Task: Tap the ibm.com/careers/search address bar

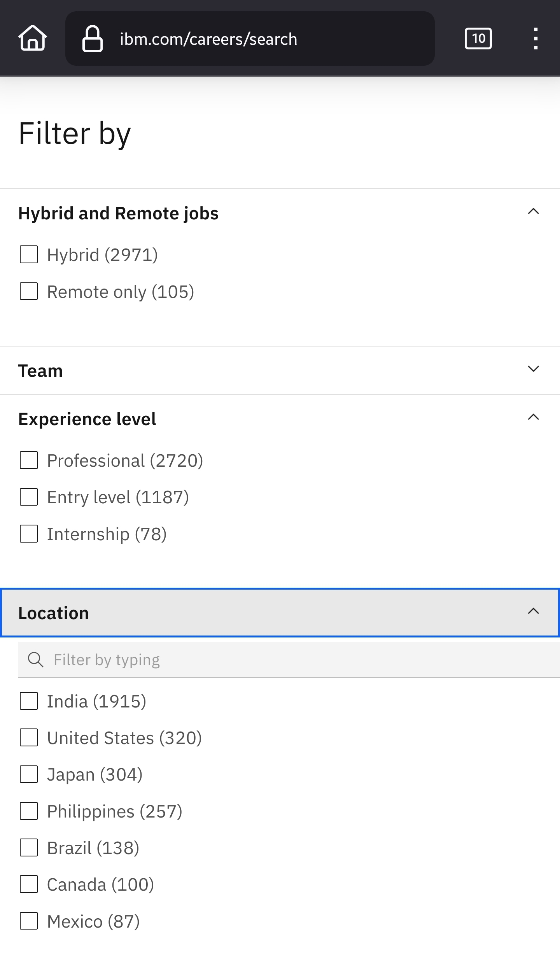Action: (x=250, y=39)
